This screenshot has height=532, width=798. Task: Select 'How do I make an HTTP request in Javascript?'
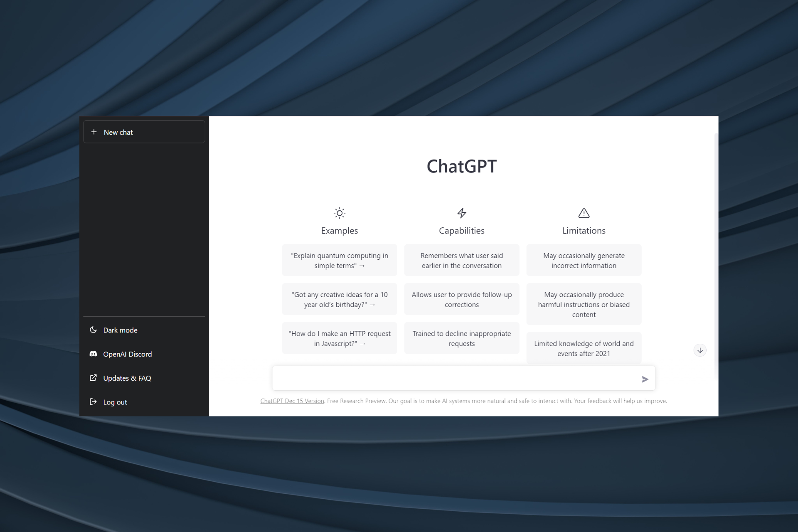pos(339,338)
